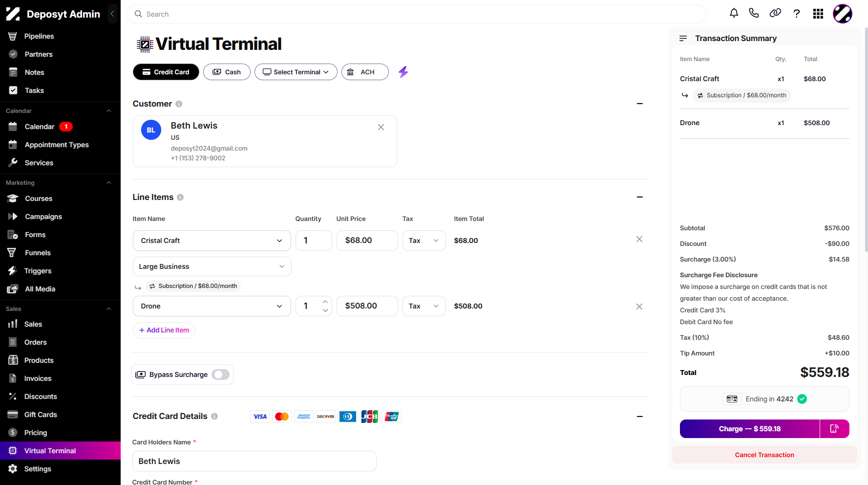Image resolution: width=868 pixels, height=485 pixels.
Task: Open the Cristal Craft item dropdown
Action: (212, 241)
